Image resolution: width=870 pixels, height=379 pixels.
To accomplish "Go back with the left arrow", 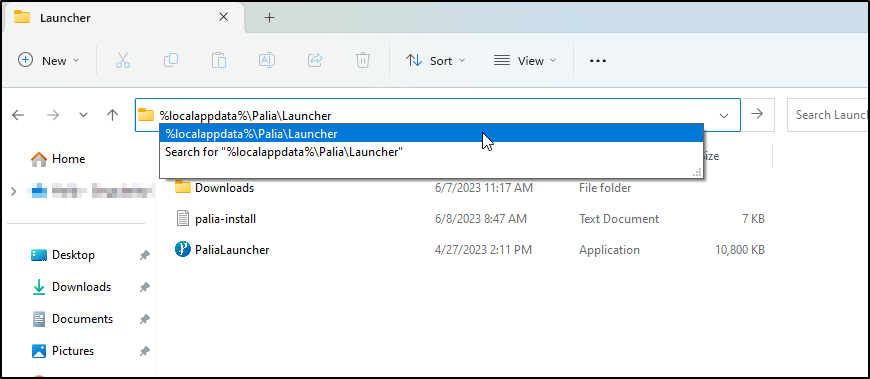I will [18, 115].
